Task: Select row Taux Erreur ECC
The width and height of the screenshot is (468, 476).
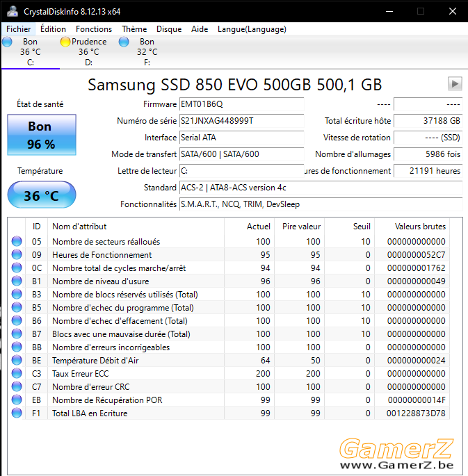Action: pyautogui.click(x=229, y=373)
